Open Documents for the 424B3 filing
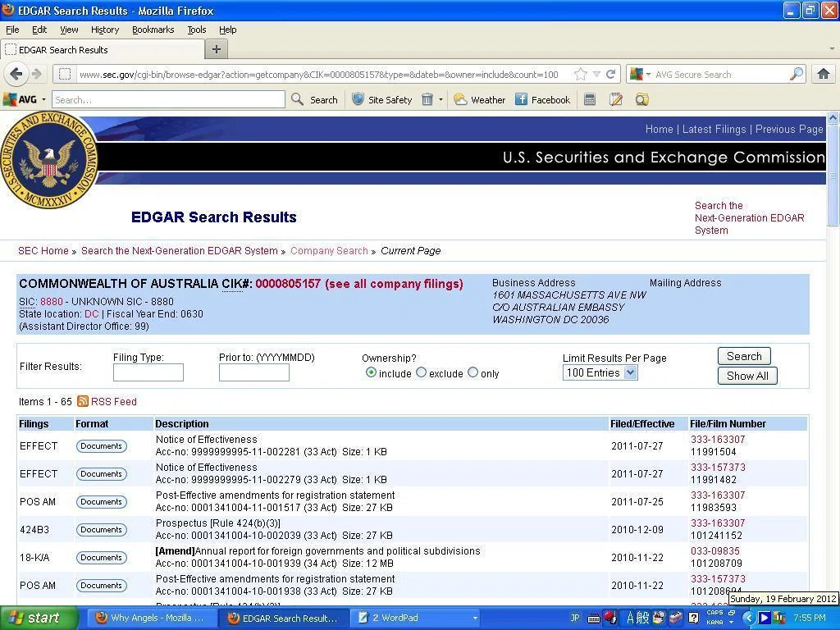The width and height of the screenshot is (840, 630). pos(101,530)
